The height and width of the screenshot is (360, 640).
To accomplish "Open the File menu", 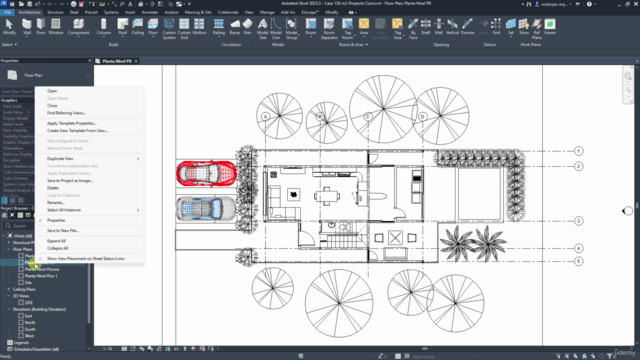I will [7, 12].
